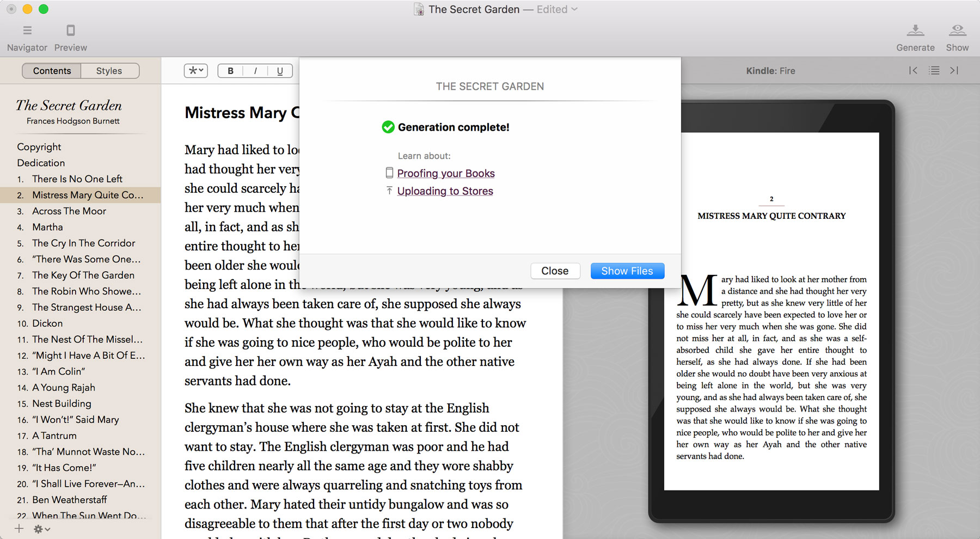Toggle italic formatting

255,71
